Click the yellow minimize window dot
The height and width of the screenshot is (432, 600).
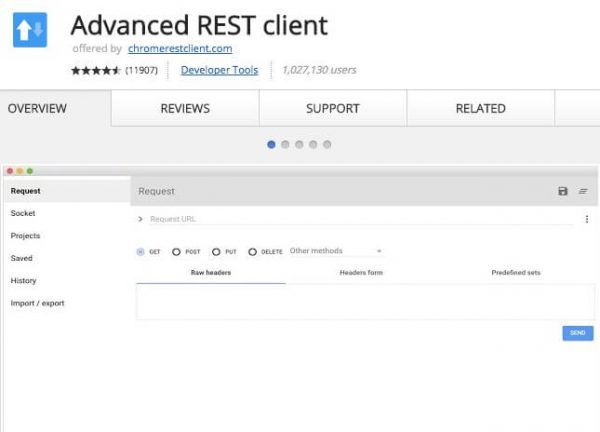(x=20, y=171)
